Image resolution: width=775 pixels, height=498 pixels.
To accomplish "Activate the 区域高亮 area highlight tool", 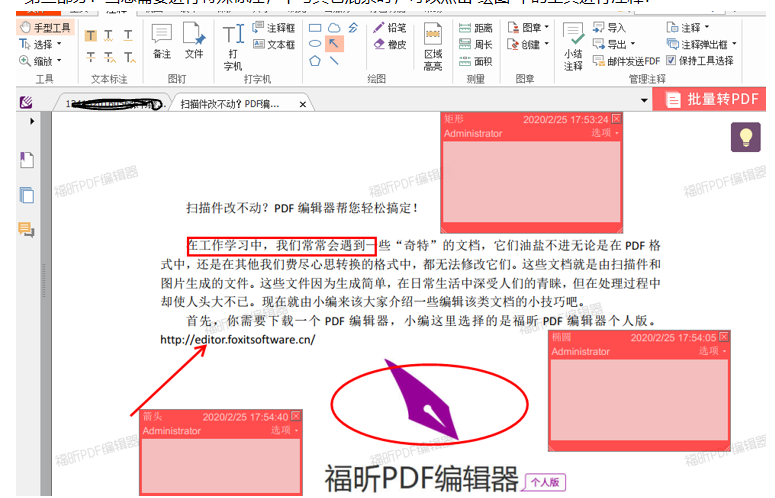I will click(433, 47).
